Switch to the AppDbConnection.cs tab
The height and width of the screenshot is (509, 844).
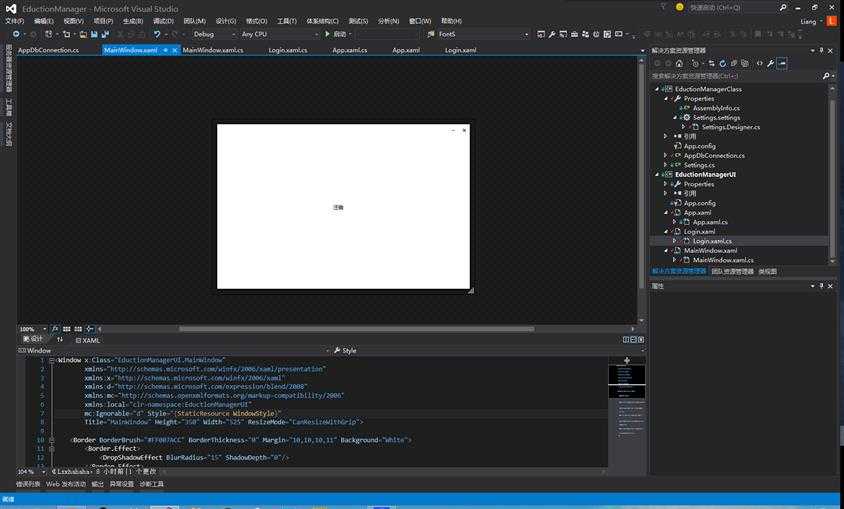pos(48,50)
